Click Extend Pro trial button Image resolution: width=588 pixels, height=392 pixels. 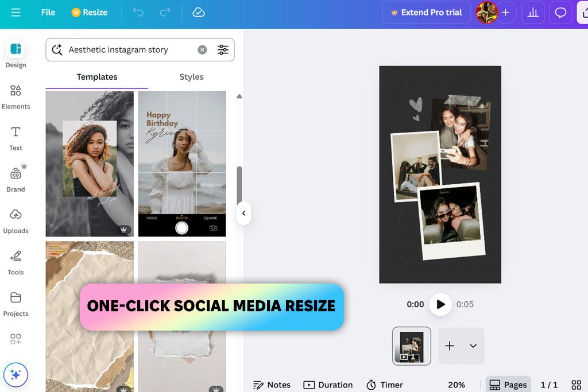[427, 13]
